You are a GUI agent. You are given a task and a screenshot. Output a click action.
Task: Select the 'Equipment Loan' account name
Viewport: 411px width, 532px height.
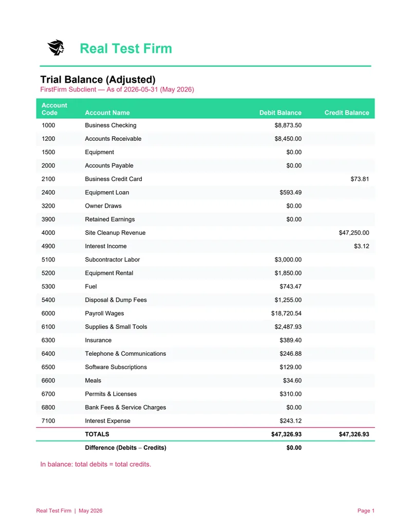[107, 192]
